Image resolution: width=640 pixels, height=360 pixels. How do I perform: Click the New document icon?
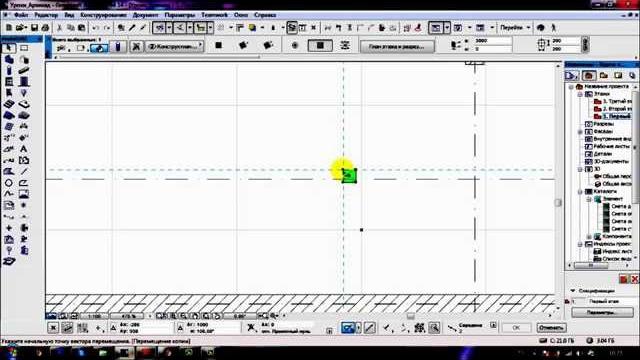point(9,27)
